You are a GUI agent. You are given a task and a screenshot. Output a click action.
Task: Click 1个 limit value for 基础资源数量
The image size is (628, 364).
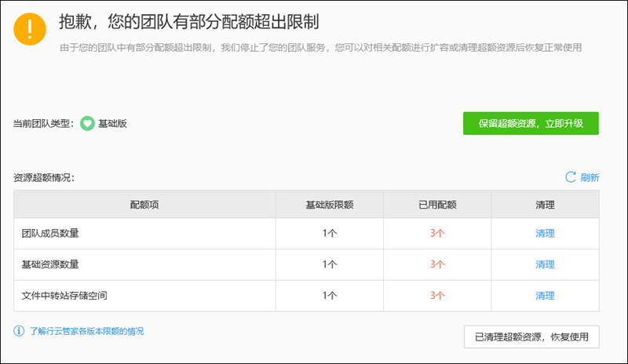click(330, 264)
